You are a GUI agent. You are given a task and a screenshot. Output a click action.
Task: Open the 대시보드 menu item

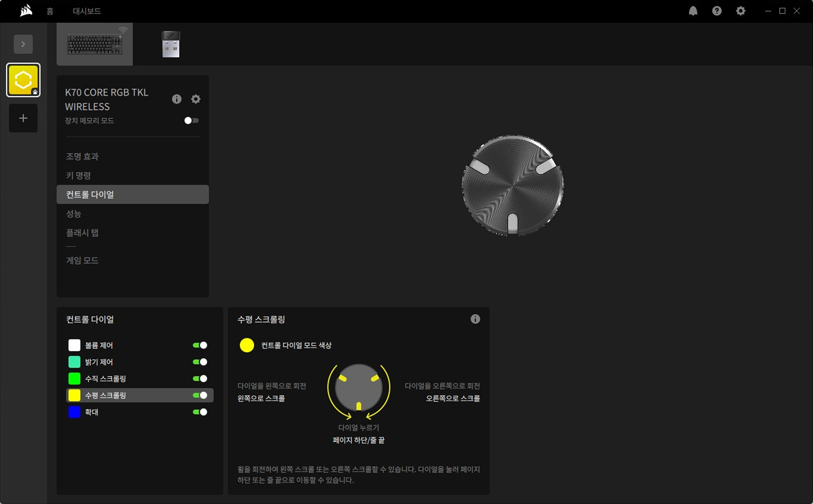[x=86, y=11]
